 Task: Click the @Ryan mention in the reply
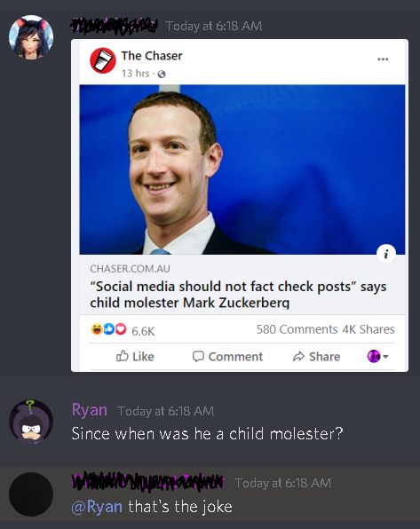[97, 507]
